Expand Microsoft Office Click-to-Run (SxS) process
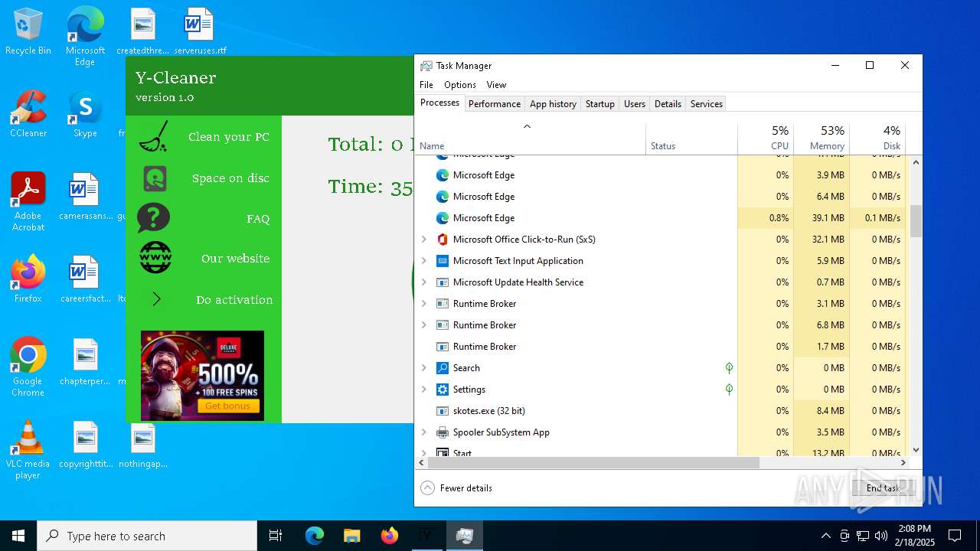Image resolution: width=980 pixels, height=551 pixels. click(424, 240)
